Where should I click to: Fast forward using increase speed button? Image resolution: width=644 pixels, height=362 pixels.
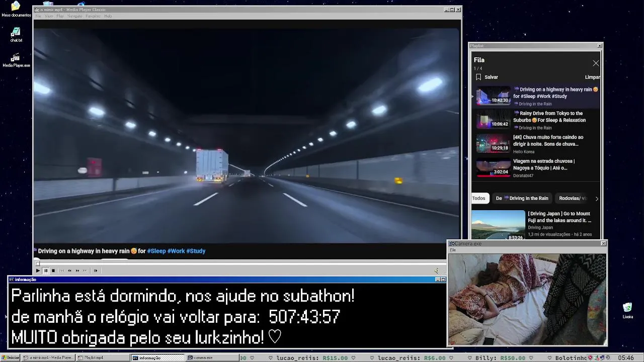[x=77, y=270]
